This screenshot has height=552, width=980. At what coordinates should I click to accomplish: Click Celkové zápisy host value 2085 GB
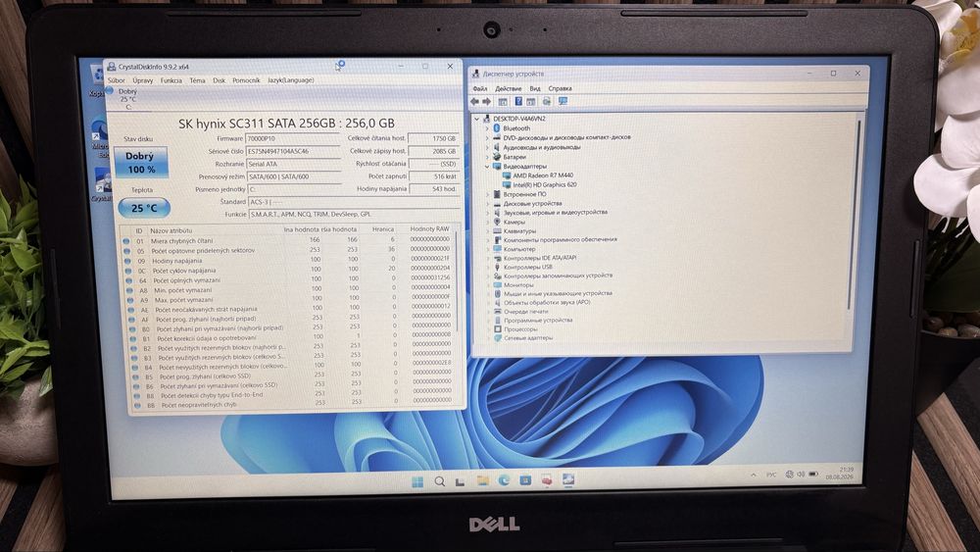coord(433,151)
